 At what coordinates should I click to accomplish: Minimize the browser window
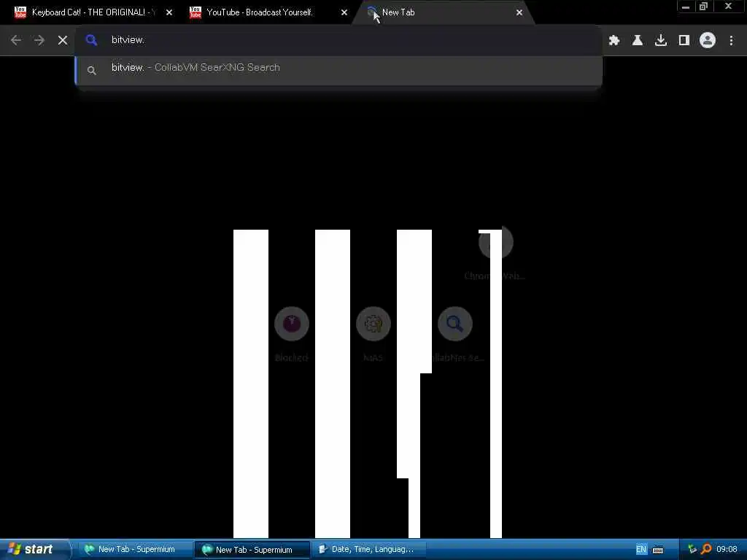click(x=686, y=7)
